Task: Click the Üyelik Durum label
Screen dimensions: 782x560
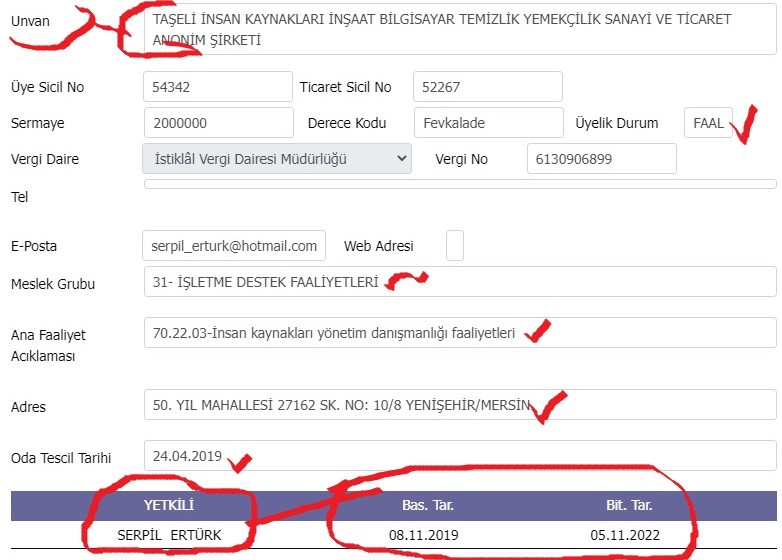Action: click(x=617, y=123)
